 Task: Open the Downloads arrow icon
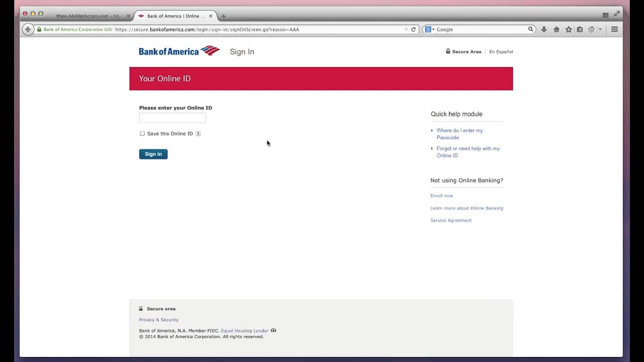544,30
